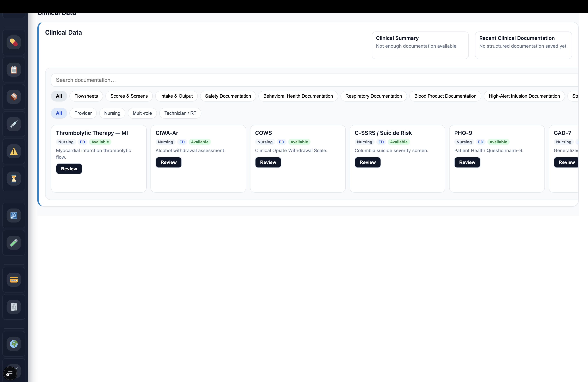Filter documentation by Multi-role

(142, 113)
